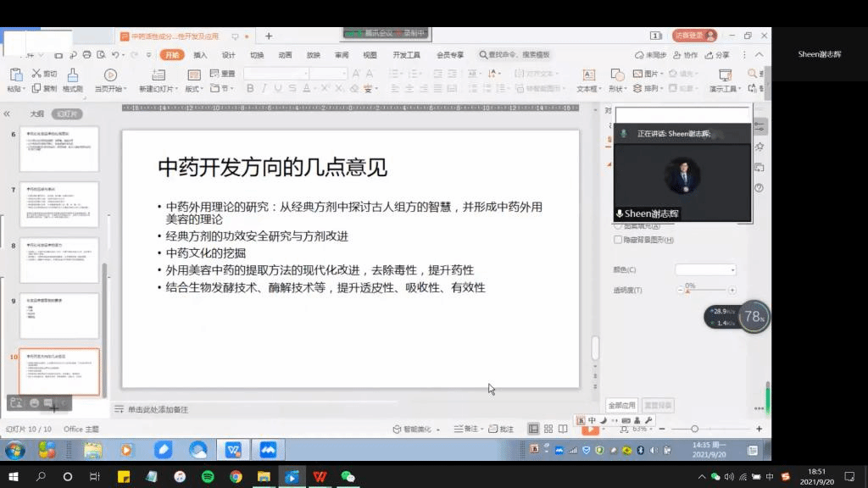Click the Reset layout icon
This screenshot has width=868, height=488.
pos(214,73)
